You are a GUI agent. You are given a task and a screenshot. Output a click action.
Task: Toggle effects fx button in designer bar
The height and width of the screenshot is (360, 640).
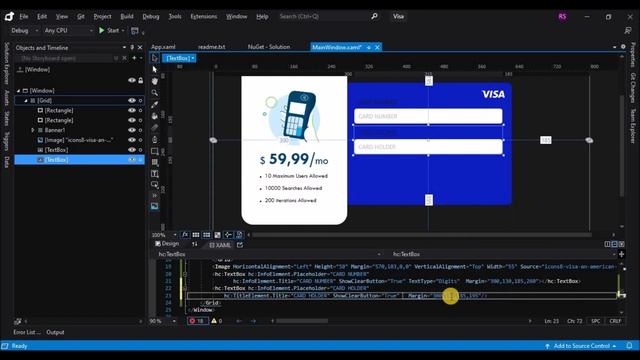pos(185,235)
